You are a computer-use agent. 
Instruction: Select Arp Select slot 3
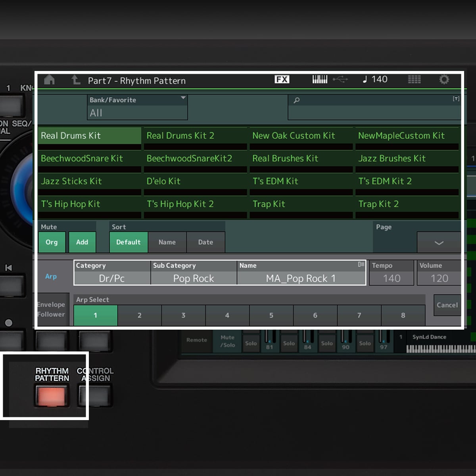click(183, 315)
